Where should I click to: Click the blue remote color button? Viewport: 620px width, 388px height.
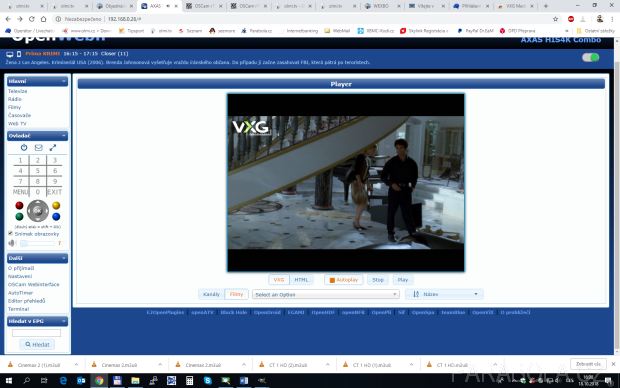(56, 216)
